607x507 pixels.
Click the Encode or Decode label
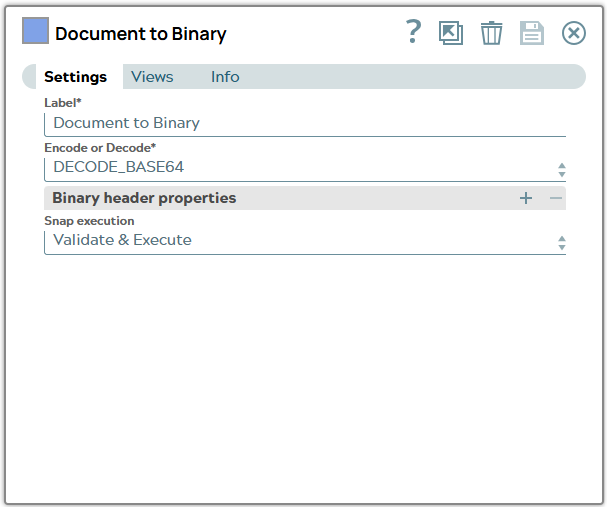[x=100, y=148]
